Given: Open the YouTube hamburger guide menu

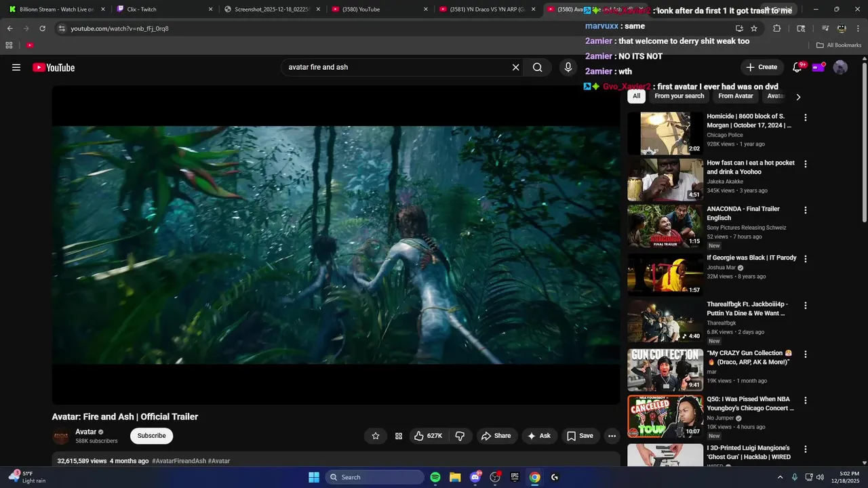Looking at the screenshot, I should point(16,67).
